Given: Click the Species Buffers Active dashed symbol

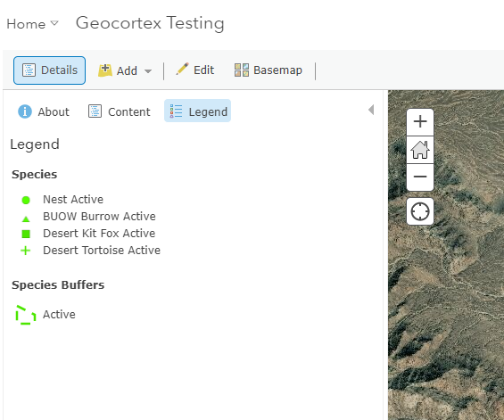Looking at the screenshot, I should (x=26, y=315).
